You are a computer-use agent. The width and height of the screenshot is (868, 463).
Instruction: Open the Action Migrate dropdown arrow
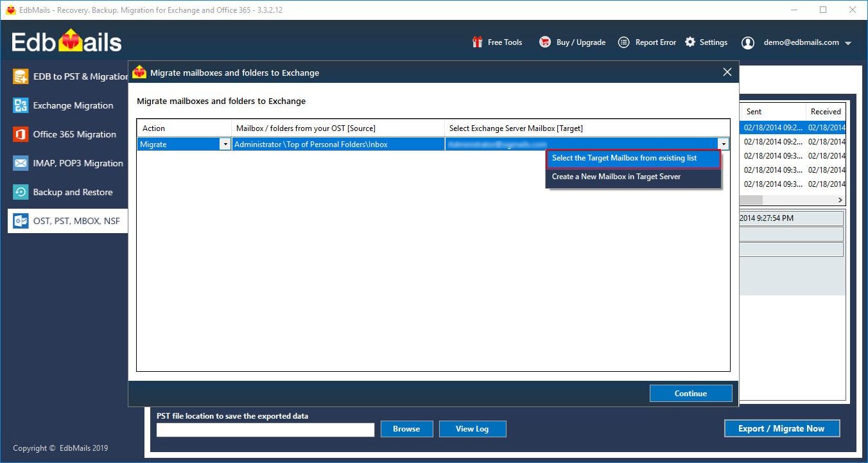click(225, 144)
